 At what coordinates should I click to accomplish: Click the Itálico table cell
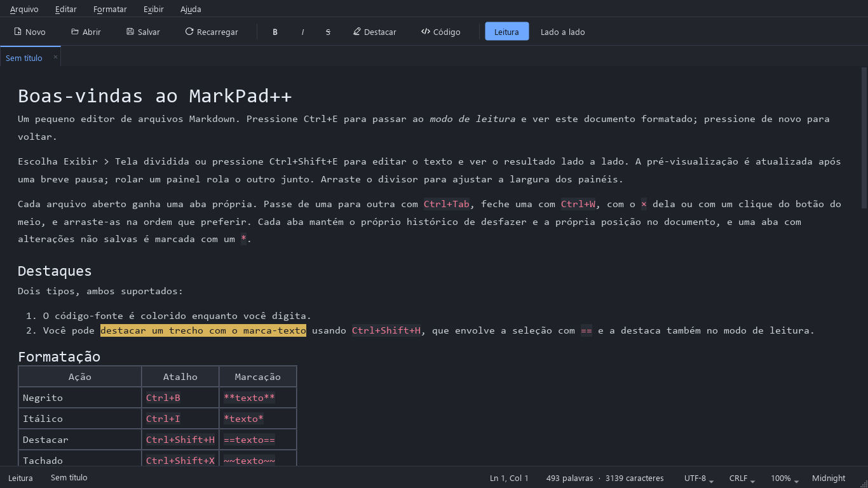coord(80,419)
